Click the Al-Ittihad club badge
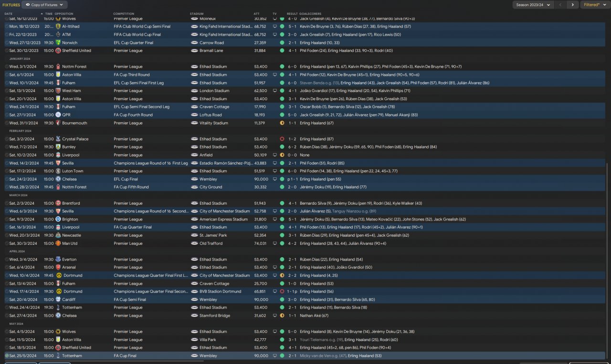Image resolution: width=611 pixels, height=364 pixels. point(58,26)
